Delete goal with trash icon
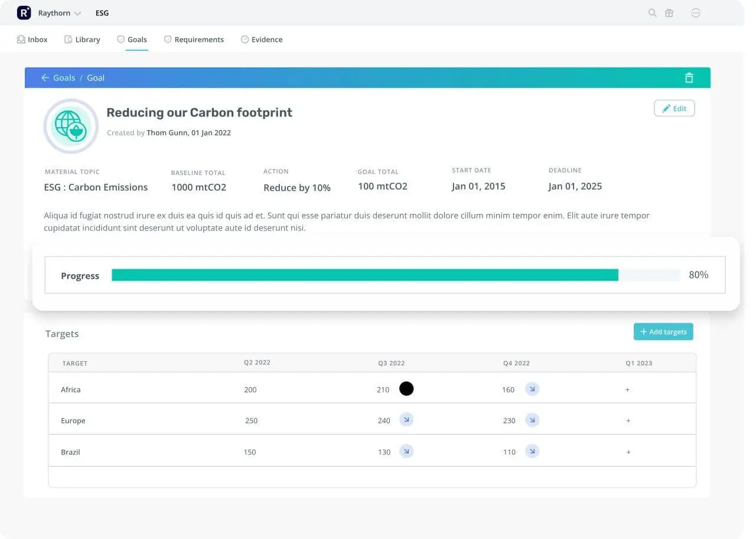Screen dimensions: 756x539 689,78
